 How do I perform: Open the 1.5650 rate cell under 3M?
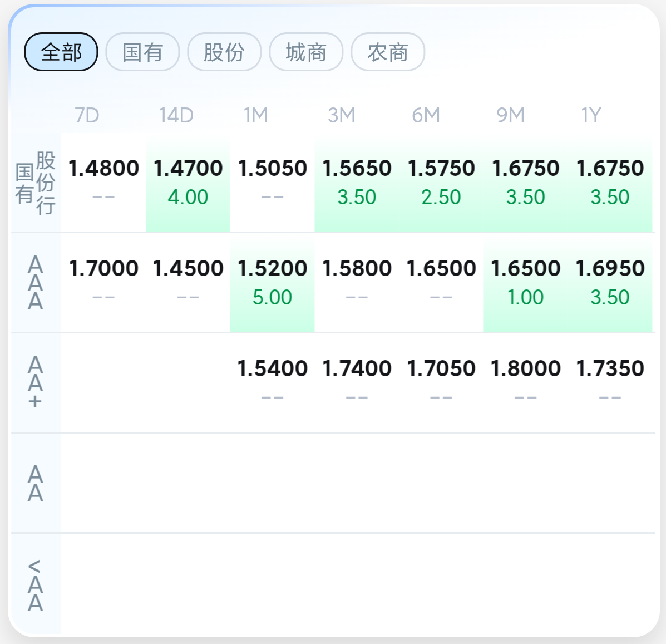point(357,183)
